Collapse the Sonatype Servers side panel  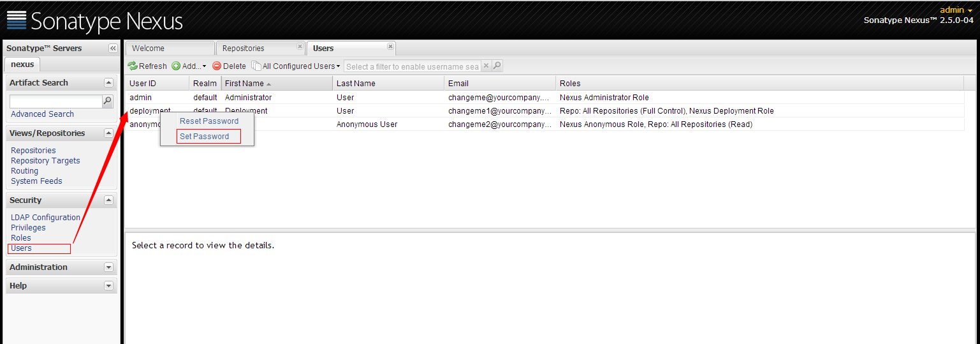[113, 49]
